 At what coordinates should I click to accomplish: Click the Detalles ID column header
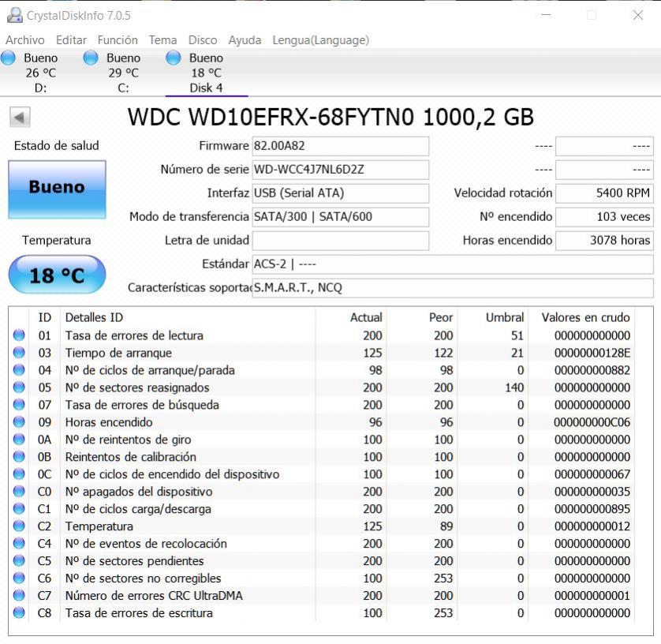coord(188,317)
